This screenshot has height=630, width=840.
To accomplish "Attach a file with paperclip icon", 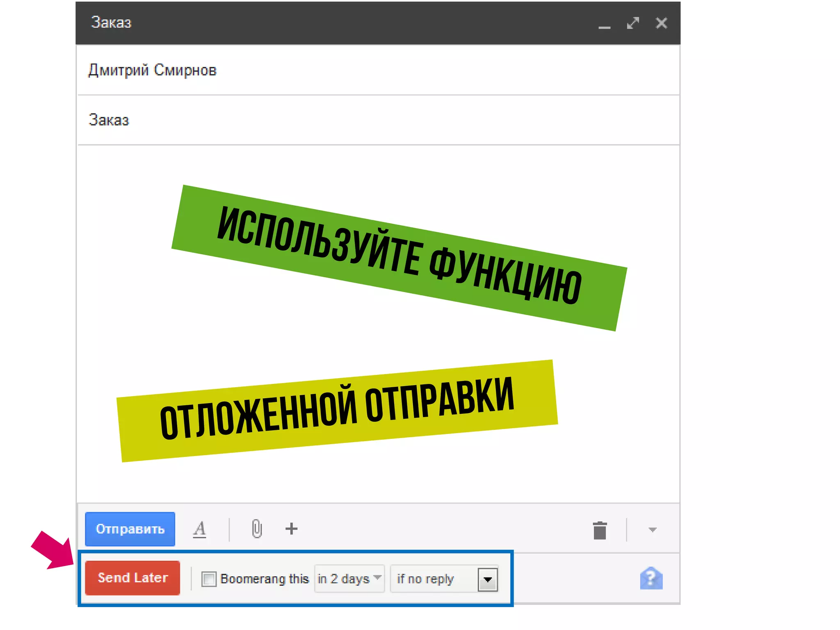I will point(257,529).
